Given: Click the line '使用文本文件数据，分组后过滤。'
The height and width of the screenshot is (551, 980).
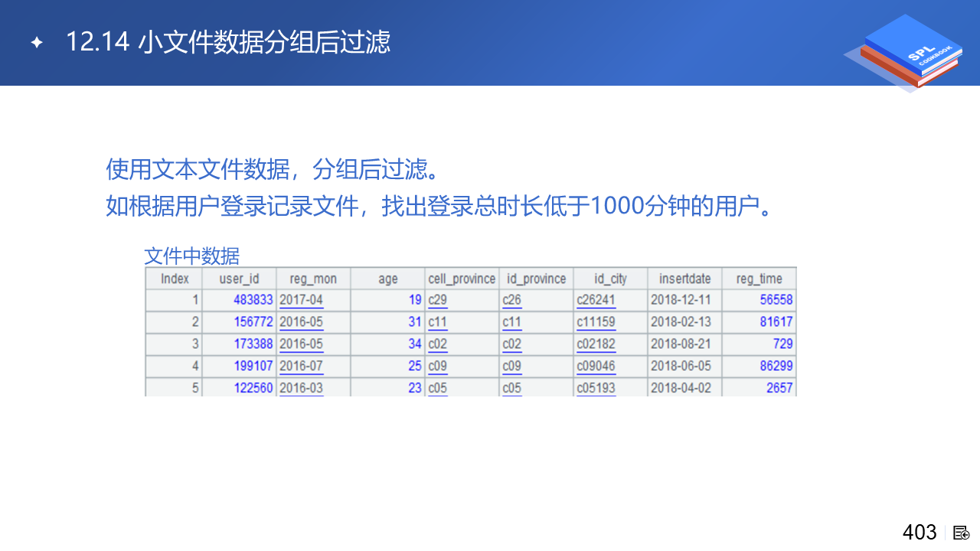Looking at the screenshot, I should point(271,169).
